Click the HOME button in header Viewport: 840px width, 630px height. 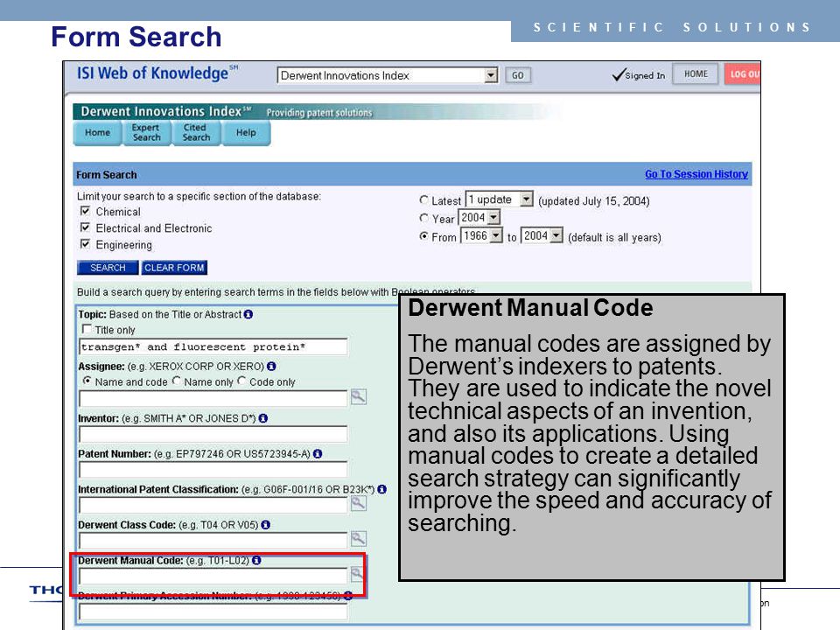pos(696,73)
